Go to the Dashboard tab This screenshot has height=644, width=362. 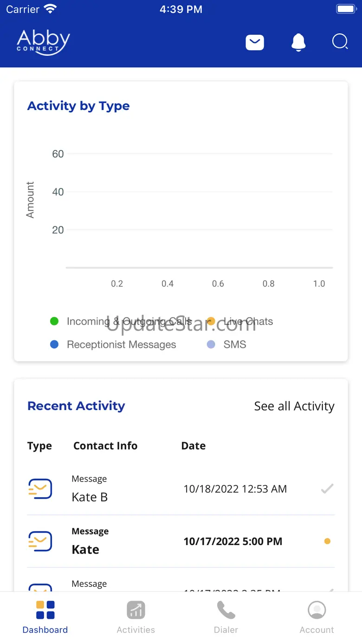click(45, 617)
